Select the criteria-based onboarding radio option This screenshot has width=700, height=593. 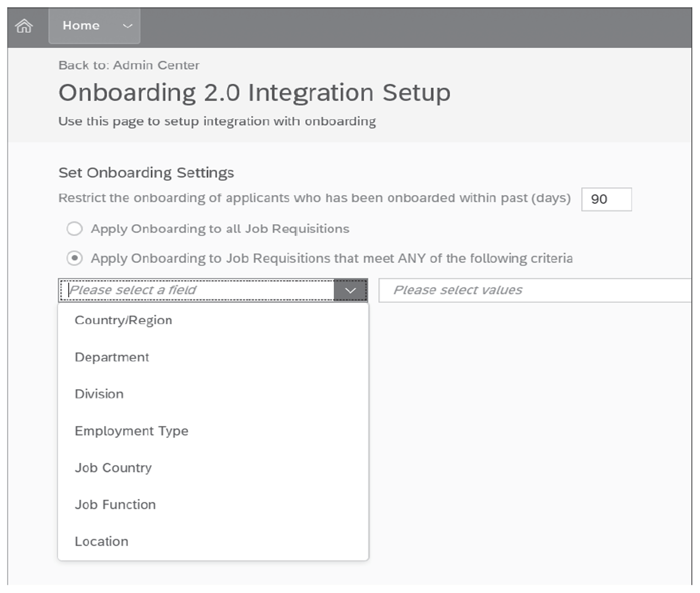(x=74, y=258)
